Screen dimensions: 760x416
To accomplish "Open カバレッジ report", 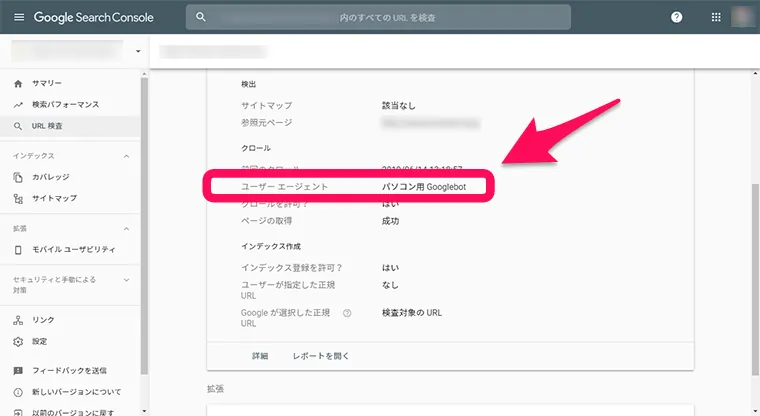I will click(x=51, y=177).
